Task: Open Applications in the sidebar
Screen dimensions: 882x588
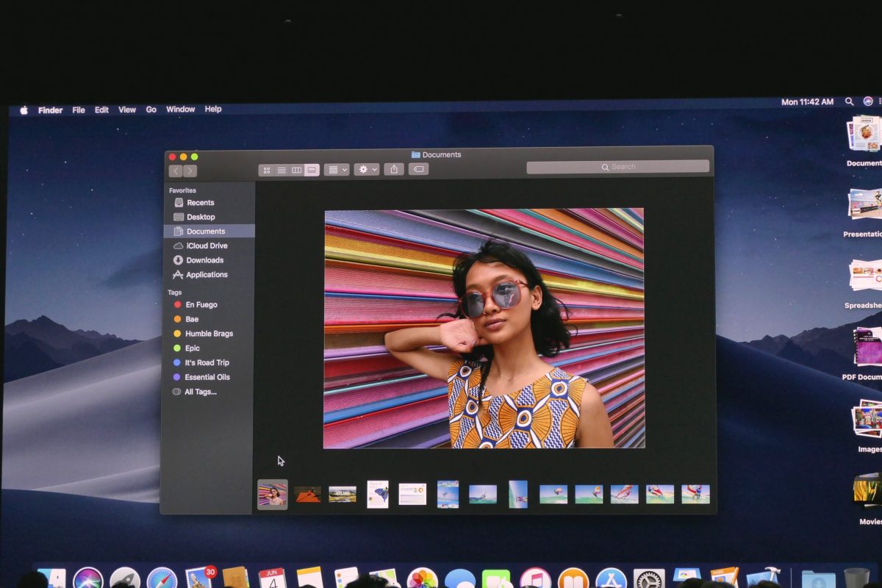Action: [x=209, y=275]
